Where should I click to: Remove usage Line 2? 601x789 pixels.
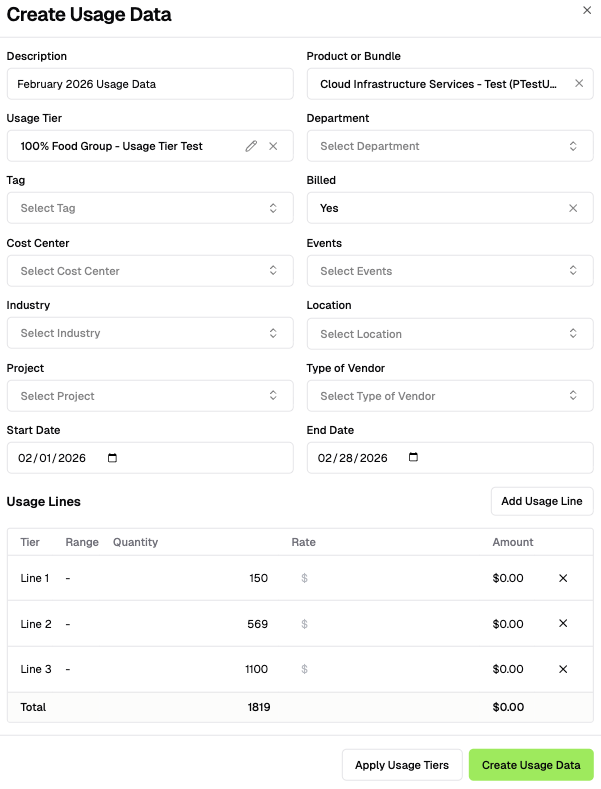point(563,624)
